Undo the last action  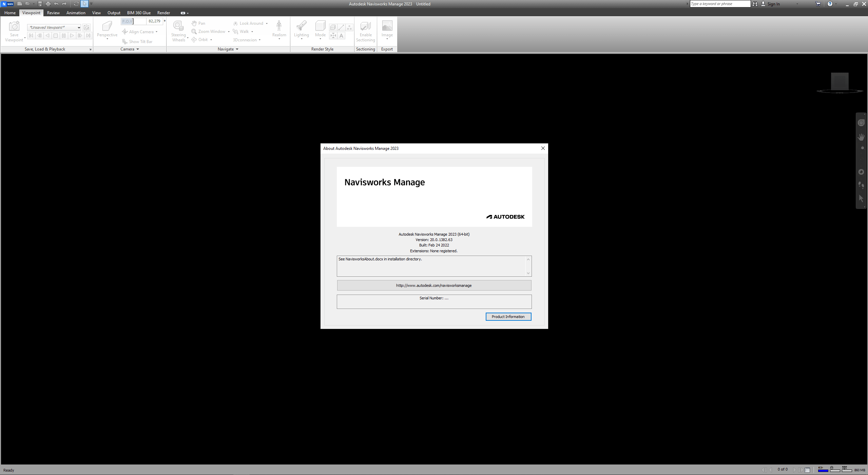pyautogui.click(x=56, y=4)
